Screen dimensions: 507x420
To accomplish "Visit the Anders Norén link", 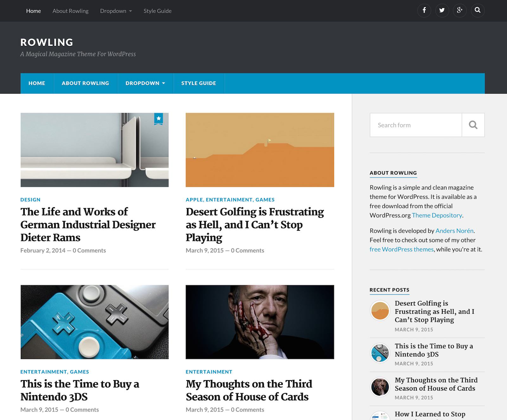I will [x=454, y=231].
